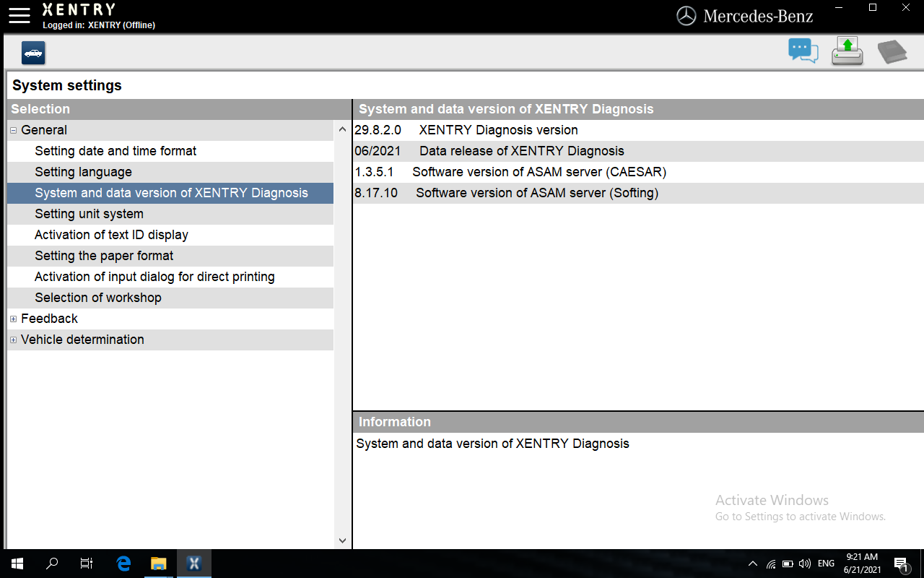Click the version value 1.3.5.1

(x=374, y=172)
